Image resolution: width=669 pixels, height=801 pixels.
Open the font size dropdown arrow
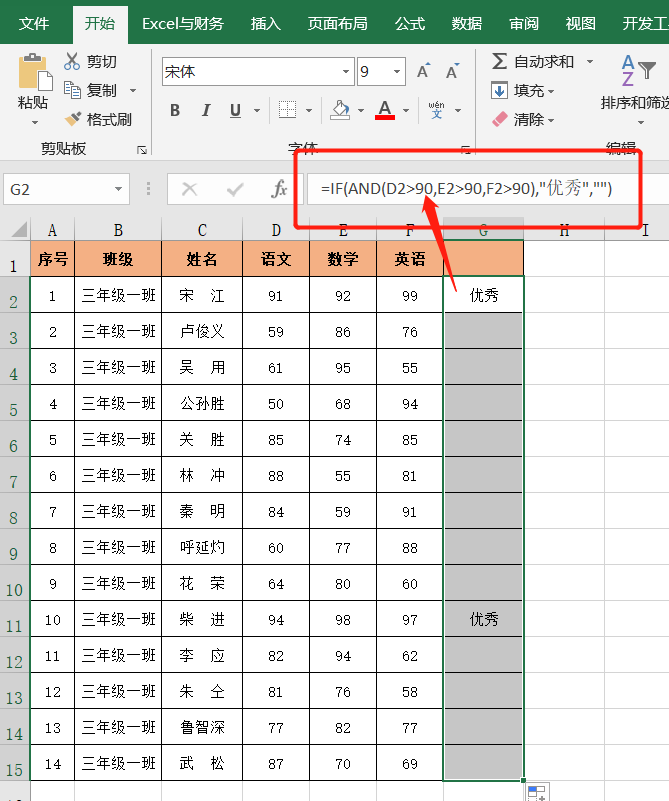point(397,72)
